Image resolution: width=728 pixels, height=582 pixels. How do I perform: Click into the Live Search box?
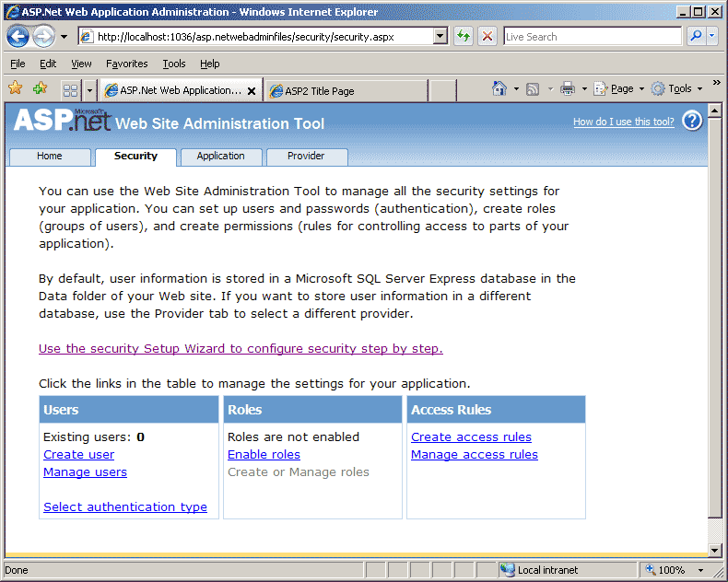tap(593, 36)
